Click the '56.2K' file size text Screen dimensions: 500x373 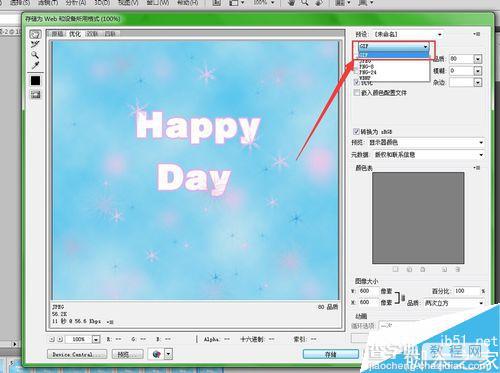(x=59, y=314)
